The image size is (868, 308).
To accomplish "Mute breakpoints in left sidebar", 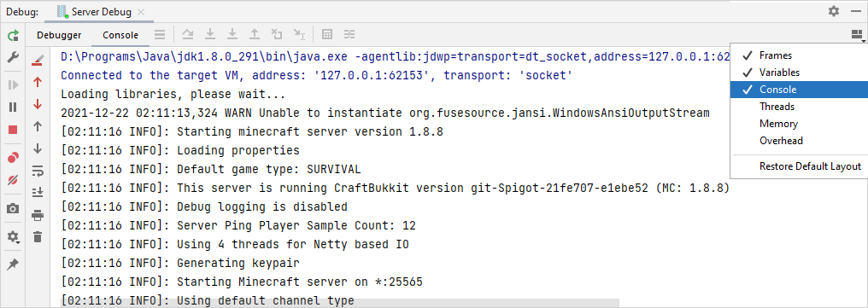I will pos(14,180).
